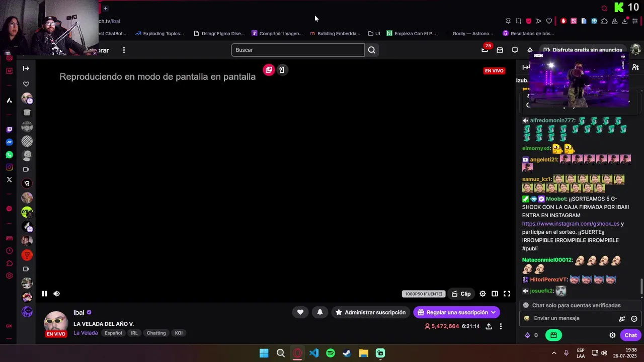Open X (Twitter) in Opera sidebar

[x=9, y=179]
